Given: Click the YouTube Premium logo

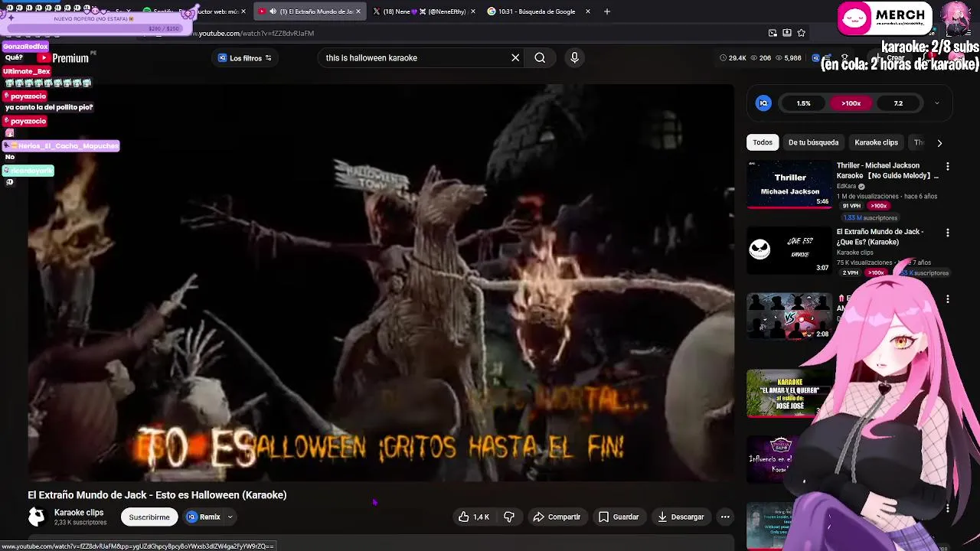Looking at the screenshot, I should [x=64, y=58].
